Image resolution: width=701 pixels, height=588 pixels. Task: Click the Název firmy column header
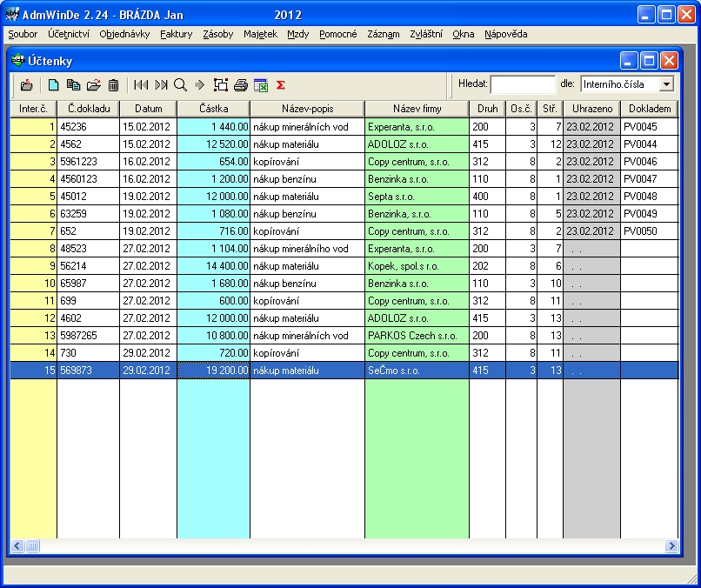coord(417,109)
